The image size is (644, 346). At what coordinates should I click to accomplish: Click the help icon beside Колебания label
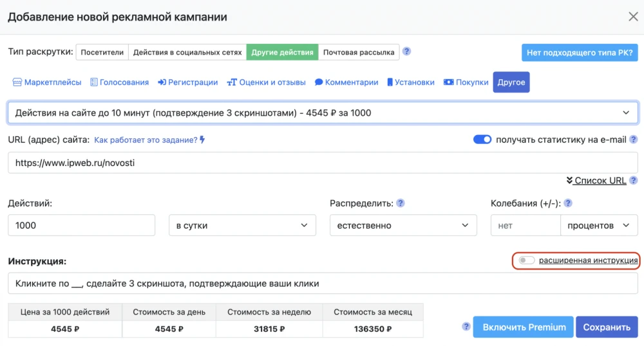coord(567,203)
